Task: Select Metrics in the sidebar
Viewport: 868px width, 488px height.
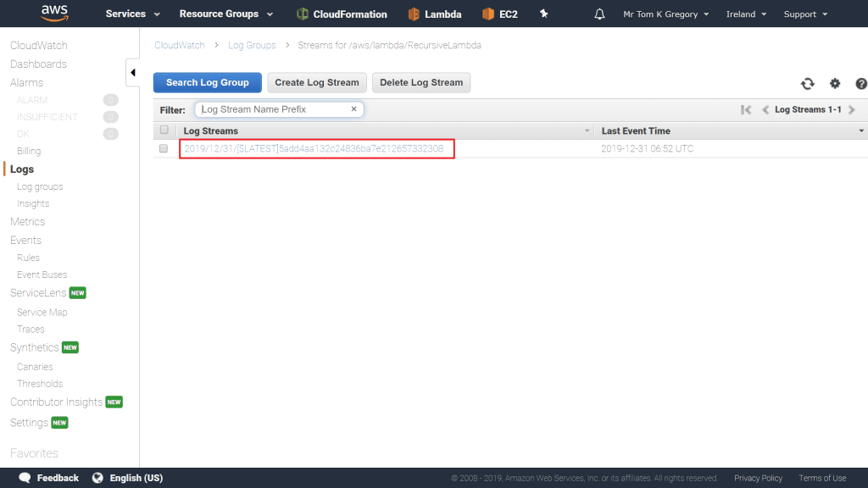Action: pyautogui.click(x=27, y=222)
